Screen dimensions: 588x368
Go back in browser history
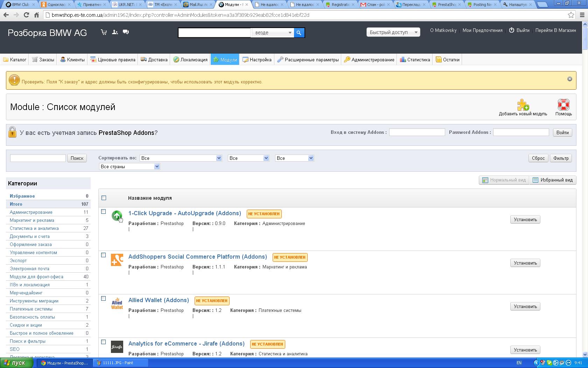click(x=6, y=15)
